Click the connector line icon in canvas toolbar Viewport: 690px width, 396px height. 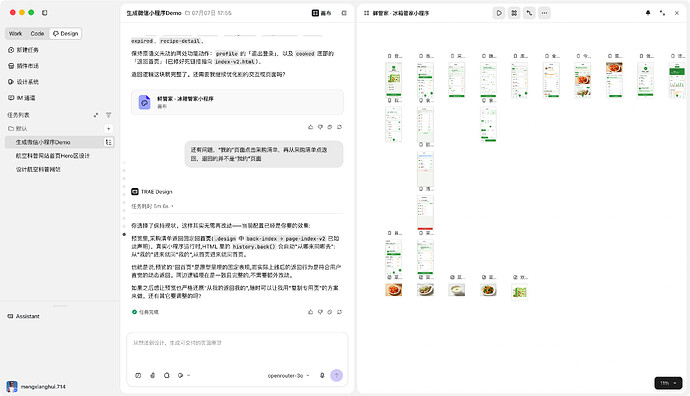(529, 13)
